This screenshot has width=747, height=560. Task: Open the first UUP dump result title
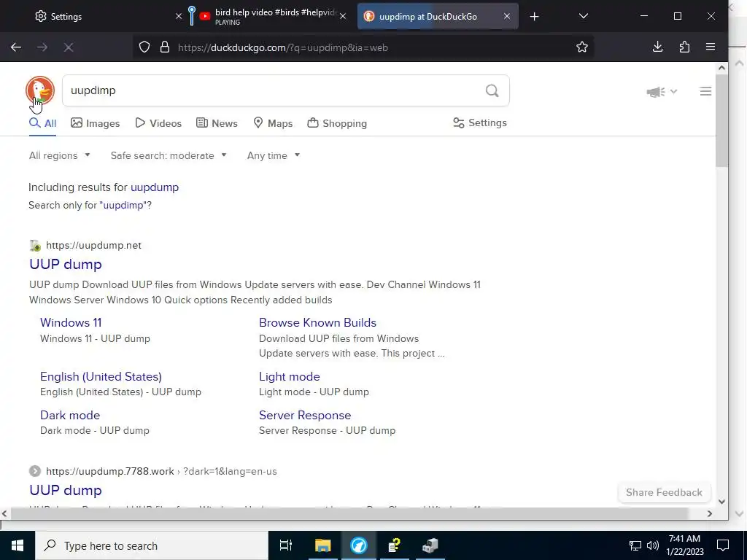point(65,264)
